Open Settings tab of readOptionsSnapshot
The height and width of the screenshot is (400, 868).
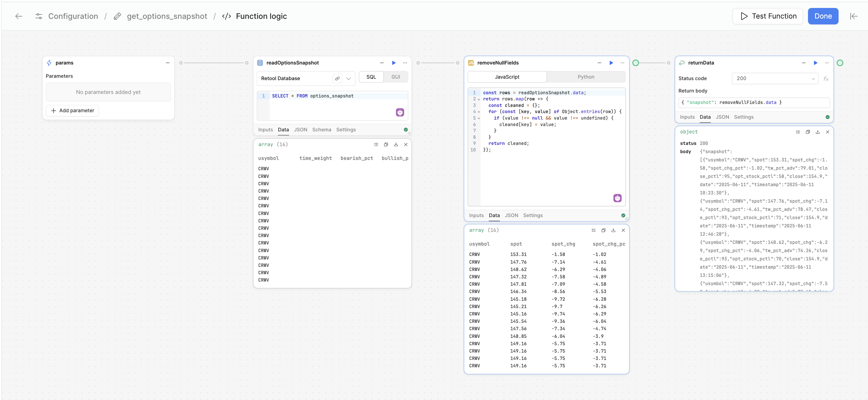[x=346, y=130]
